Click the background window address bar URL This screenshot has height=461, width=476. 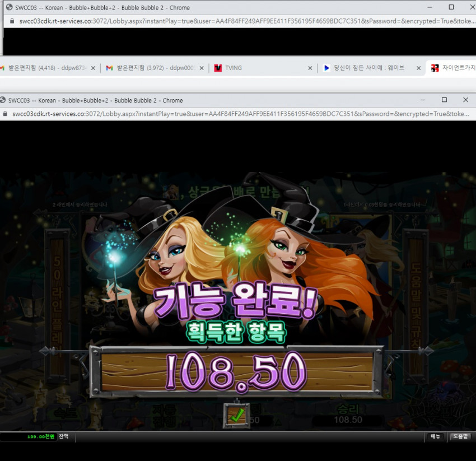click(248, 21)
